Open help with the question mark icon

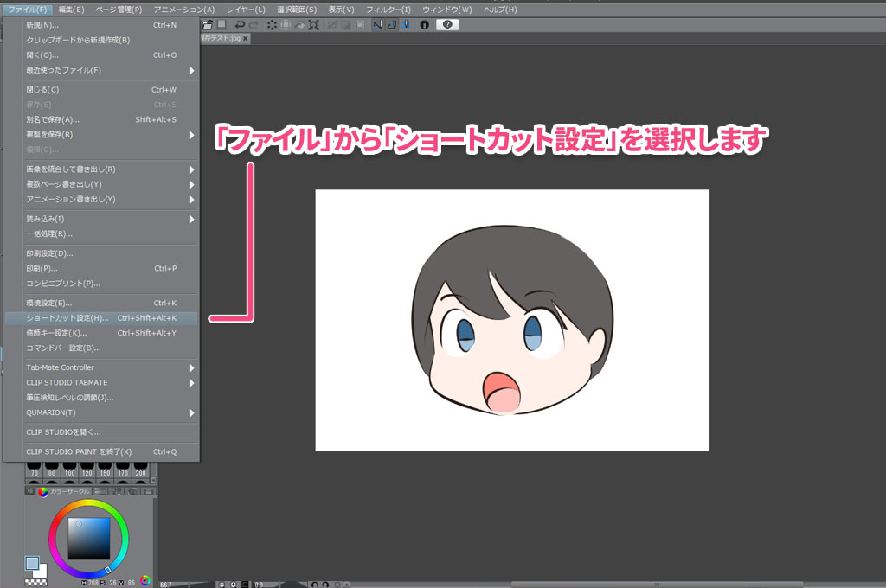[x=447, y=25]
